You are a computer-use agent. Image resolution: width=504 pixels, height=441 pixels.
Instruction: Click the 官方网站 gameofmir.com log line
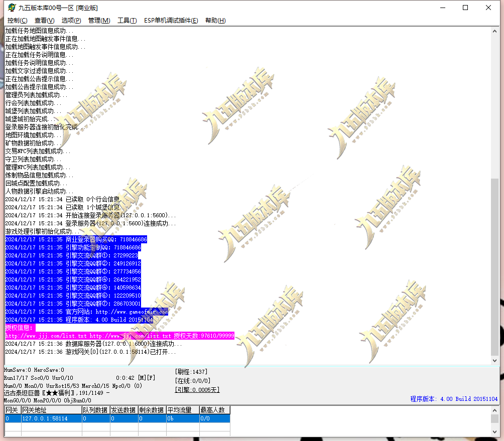[x=87, y=312]
